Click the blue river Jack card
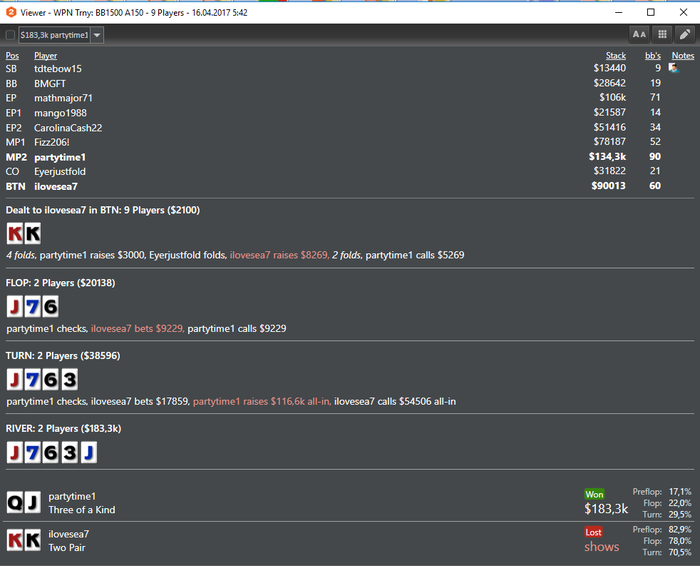This screenshot has height=566, width=700. (x=89, y=453)
